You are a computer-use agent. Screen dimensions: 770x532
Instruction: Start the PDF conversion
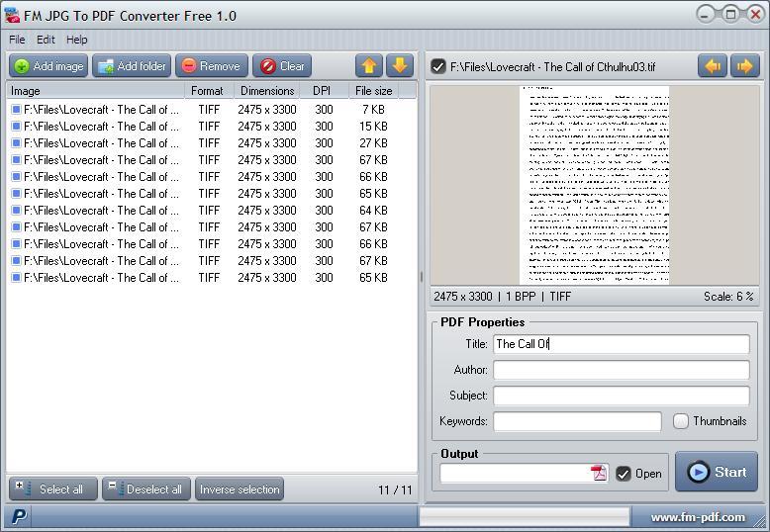point(717,472)
